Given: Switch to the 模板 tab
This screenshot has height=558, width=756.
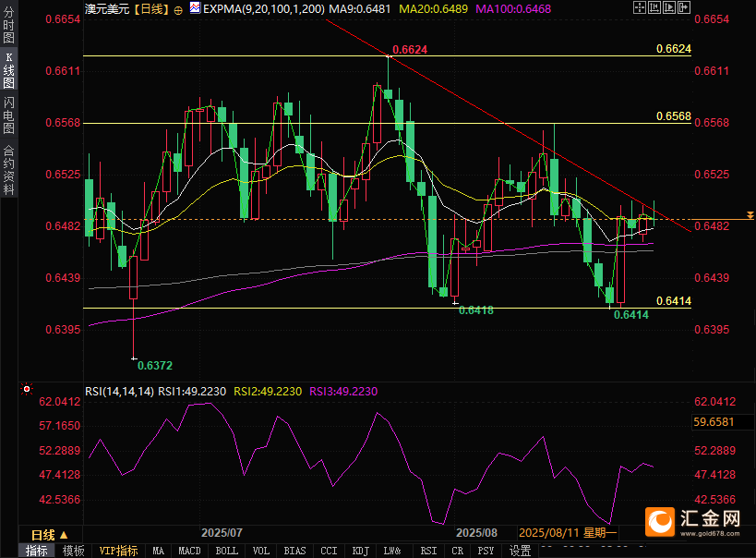Looking at the screenshot, I should 74,551.
